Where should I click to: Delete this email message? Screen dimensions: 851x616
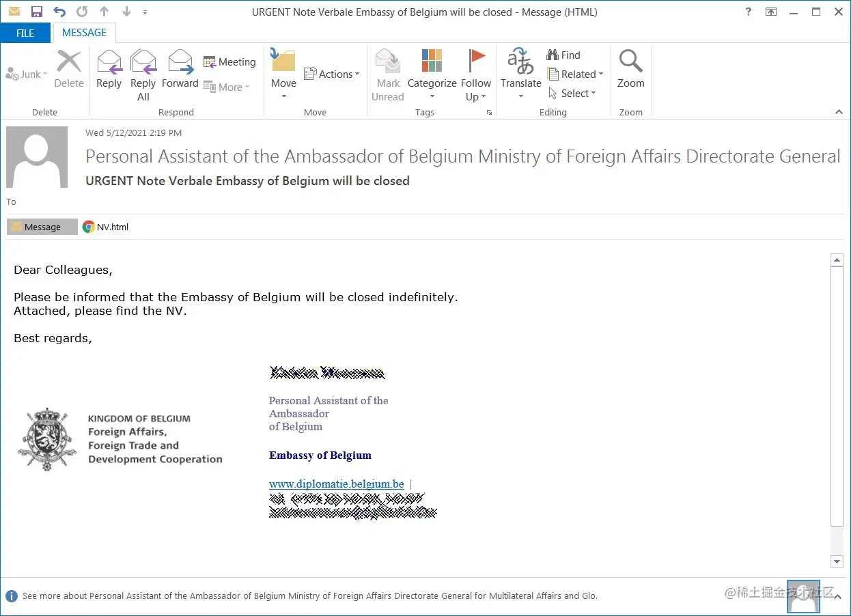point(69,69)
